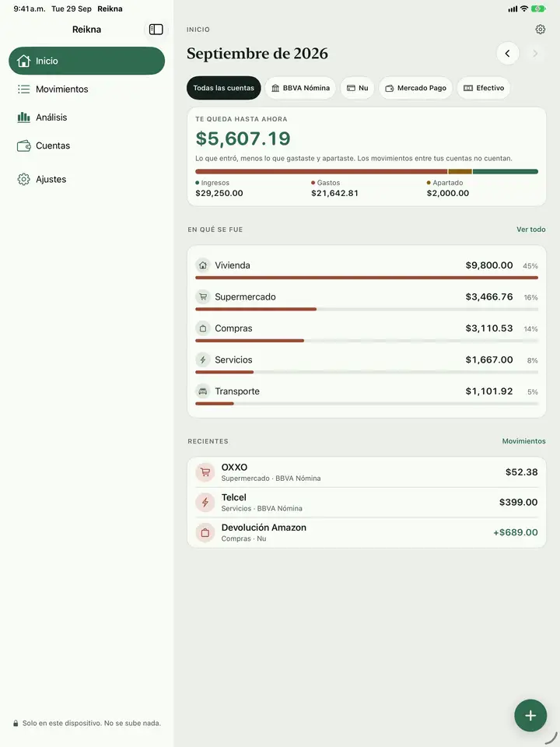Click the yellow Apartado bar segment
Viewport: 560px width, 747px height.
pyautogui.click(x=460, y=171)
